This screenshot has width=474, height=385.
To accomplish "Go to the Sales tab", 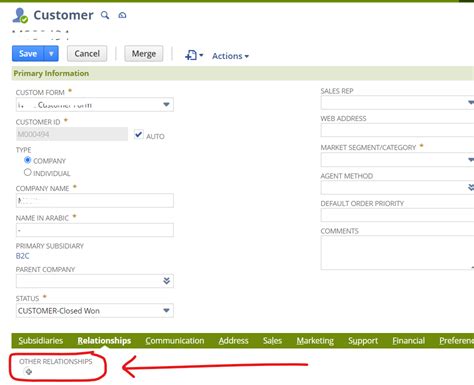I will 272,341.
